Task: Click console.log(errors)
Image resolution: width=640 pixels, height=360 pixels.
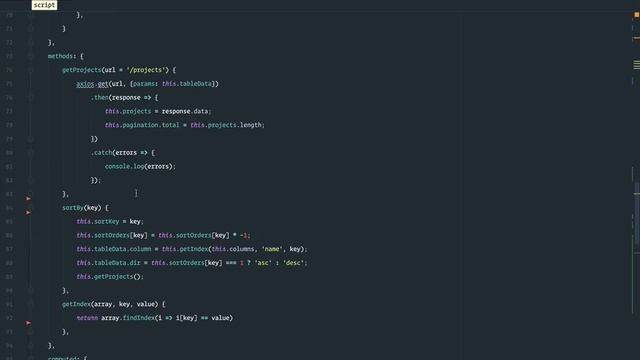Action: pos(140,166)
